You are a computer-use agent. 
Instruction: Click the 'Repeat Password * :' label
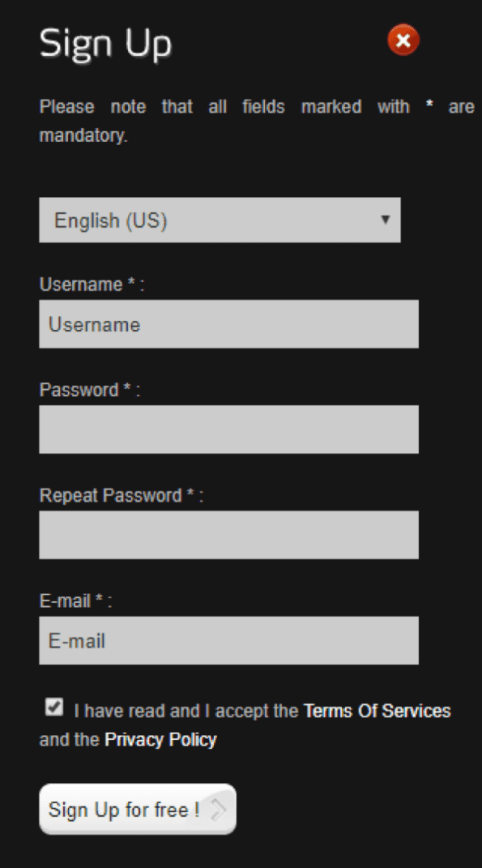pos(122,495)
